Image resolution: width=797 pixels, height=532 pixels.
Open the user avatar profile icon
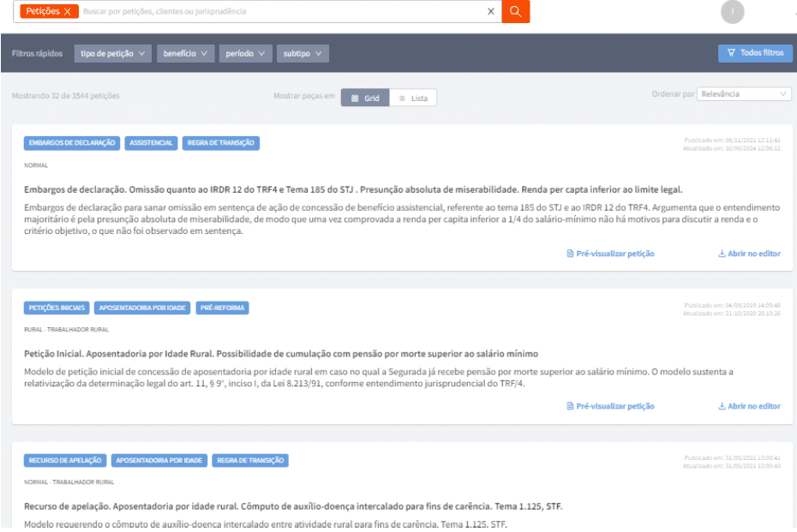click(733, 12)
